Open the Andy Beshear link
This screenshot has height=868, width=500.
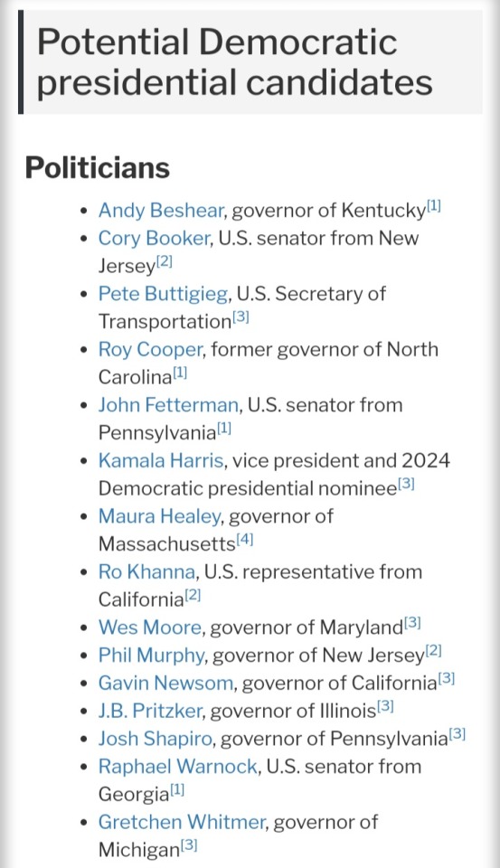click(x=161, y=211)
